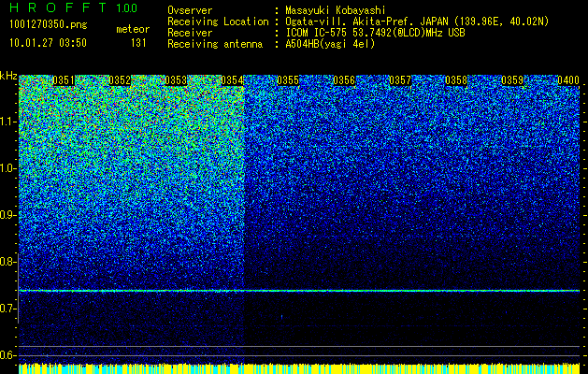The height and width of the screenshot is (374, 588).
Task: Click the HROFFT 1.0.0 title text
Action: (x=74, y=7)
